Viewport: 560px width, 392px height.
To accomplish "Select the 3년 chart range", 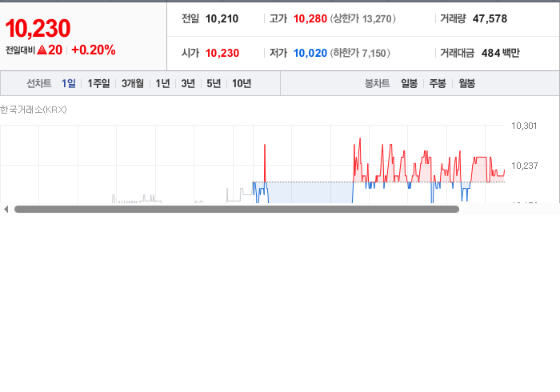I will click(x=188, y=83).
